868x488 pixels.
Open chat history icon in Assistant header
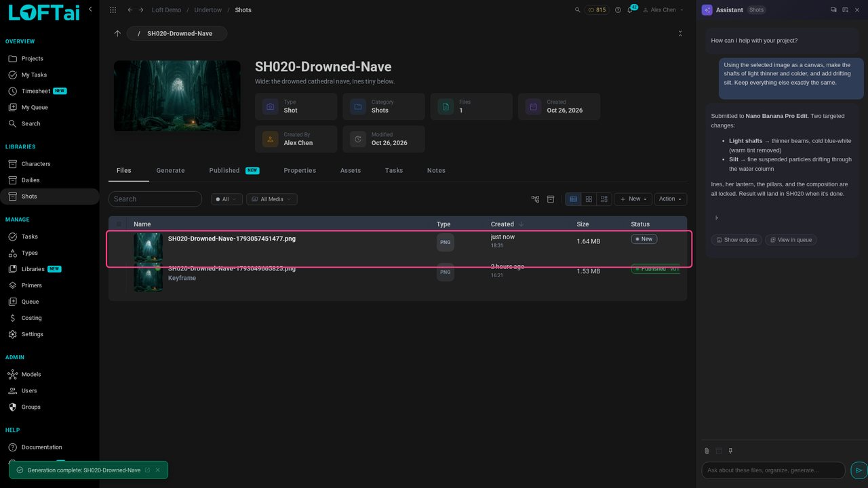pyautogui.click(x=833, y=10)
